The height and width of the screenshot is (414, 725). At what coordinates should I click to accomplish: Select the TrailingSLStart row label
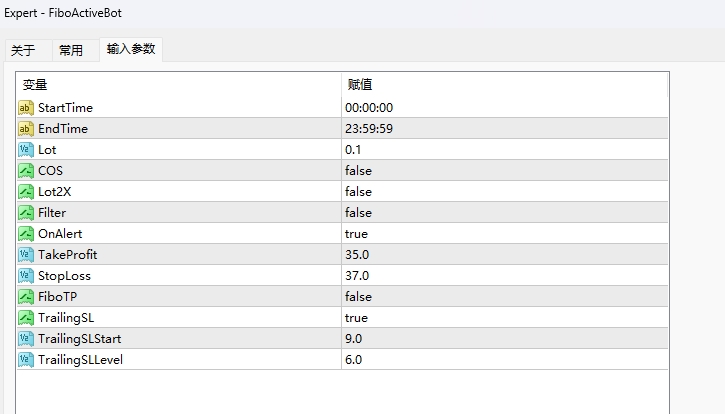point(79,339)
